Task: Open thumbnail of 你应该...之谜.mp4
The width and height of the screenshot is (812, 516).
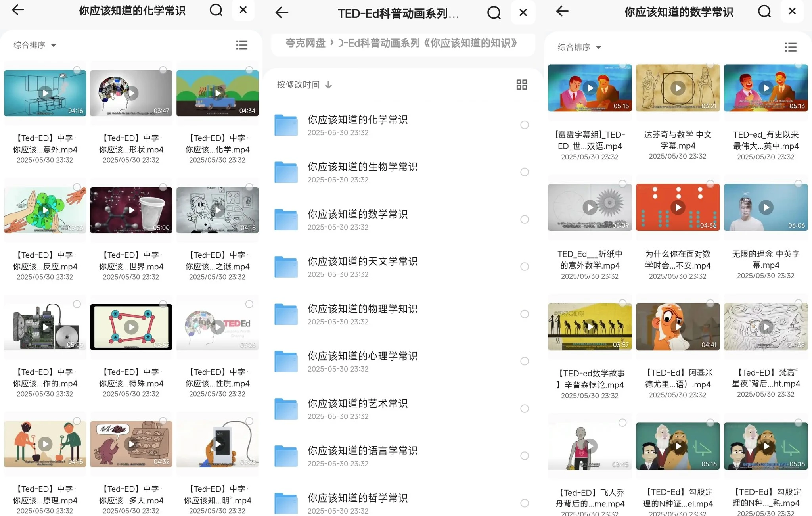Action: (x=217, y=210)
